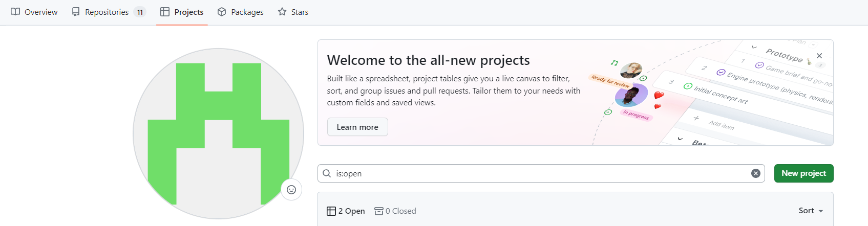Viewport: 868px width, 226px height.
Task: Focus the is:open search field
Action: (538, 173)
